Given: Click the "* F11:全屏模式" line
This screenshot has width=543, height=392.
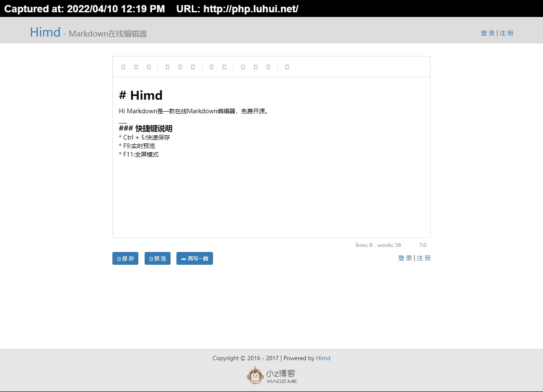Looking at the screenshot, I should click(139, 154).
